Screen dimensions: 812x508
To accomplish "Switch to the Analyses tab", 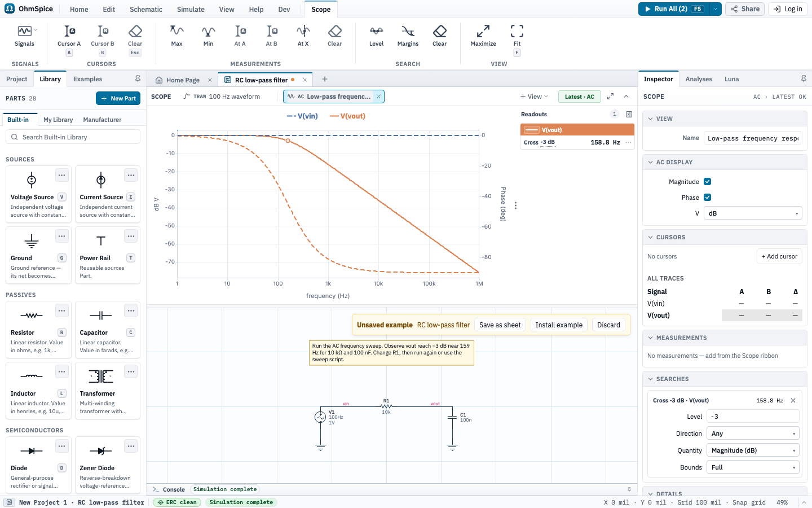I will coord(699,79).
